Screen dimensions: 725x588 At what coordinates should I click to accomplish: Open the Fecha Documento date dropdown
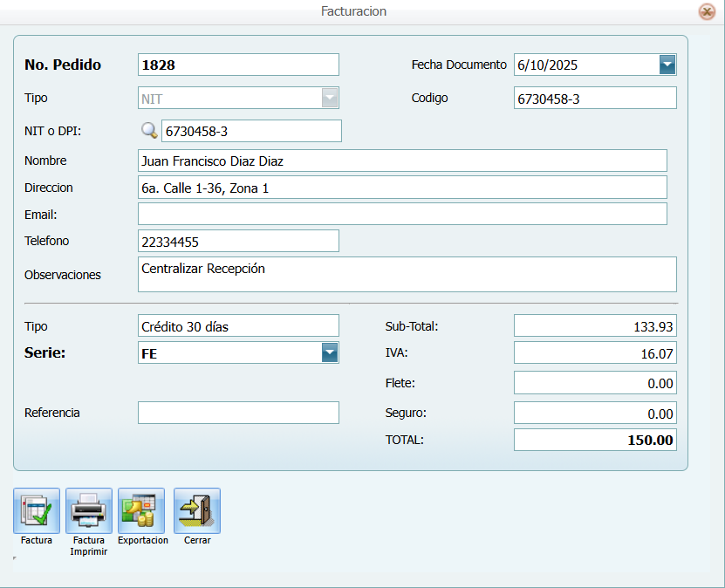point(667,65)
